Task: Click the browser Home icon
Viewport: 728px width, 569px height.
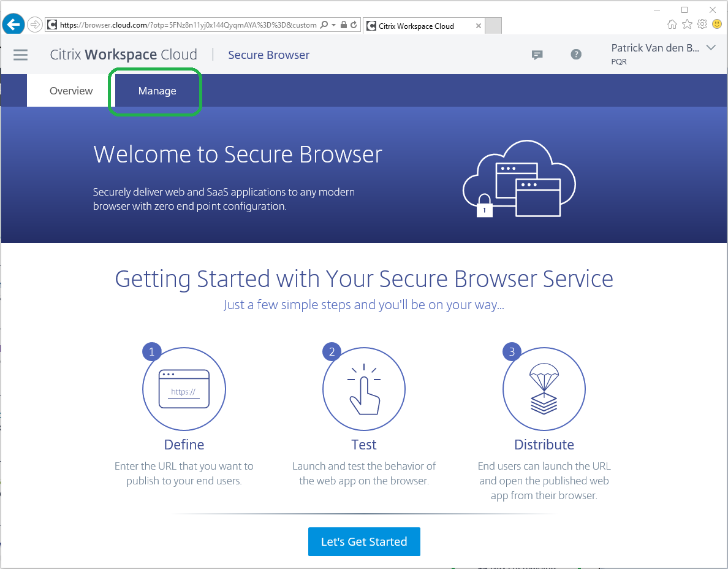Action: point(672,25)
